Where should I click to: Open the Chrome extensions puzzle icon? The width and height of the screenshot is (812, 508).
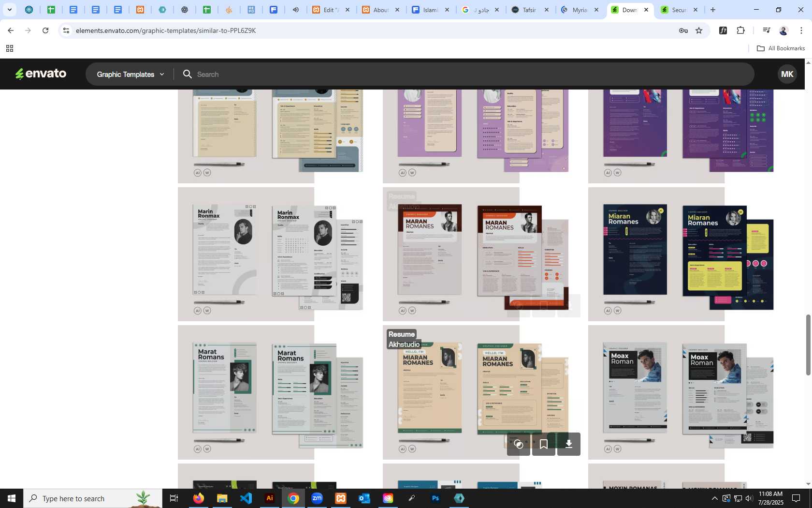coord(740,30)
